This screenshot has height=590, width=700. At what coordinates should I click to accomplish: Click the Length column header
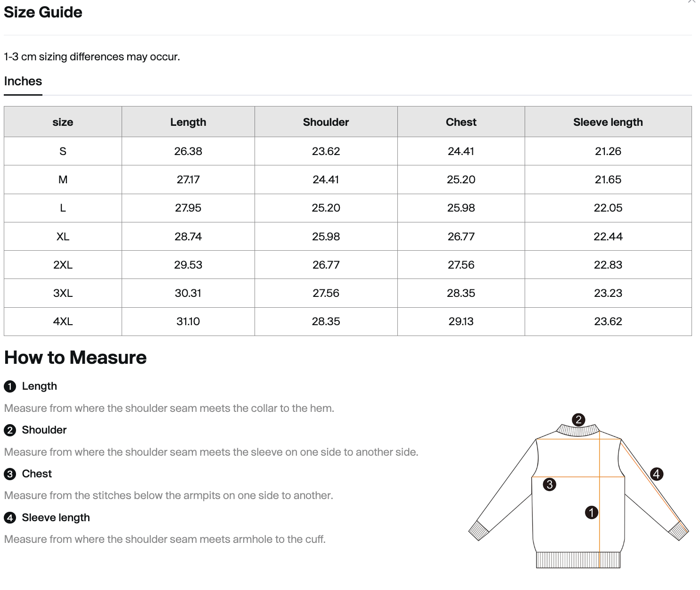(x=188, y=122)
